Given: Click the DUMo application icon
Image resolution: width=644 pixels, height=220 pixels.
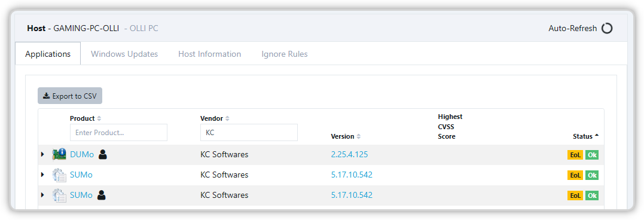Looking at the screenshot, I should [59, 155].
